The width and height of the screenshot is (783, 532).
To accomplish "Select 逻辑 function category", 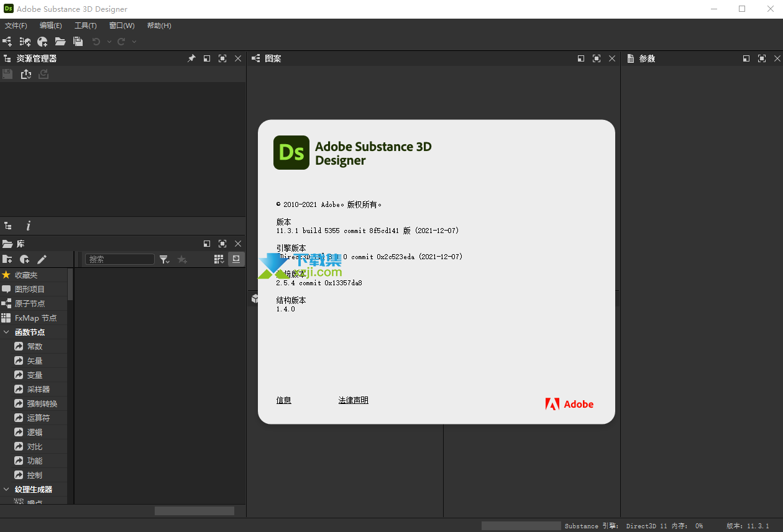I will coord(34,432).
